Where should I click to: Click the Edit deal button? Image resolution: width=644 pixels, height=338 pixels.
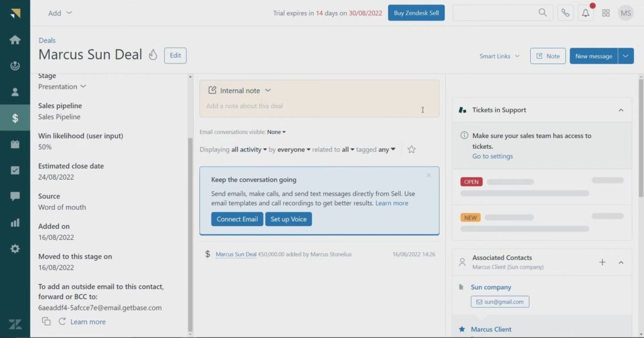175,55
